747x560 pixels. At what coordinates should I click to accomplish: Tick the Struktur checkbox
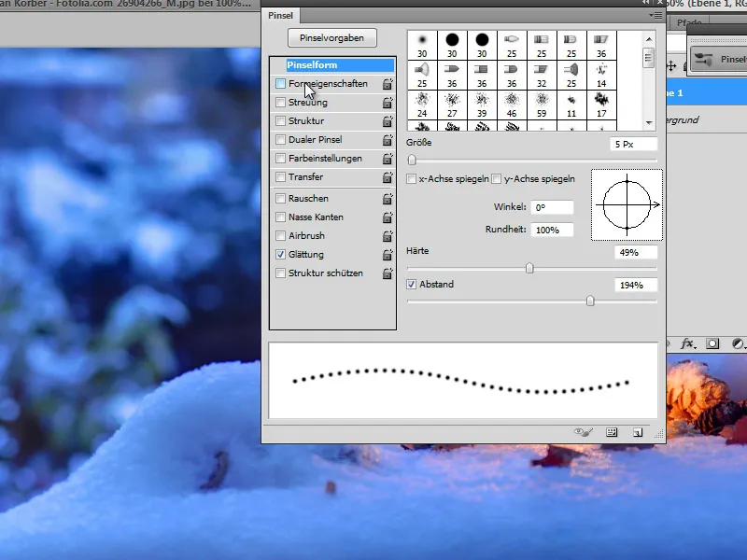pyautogui.click(x=281, y=121)
